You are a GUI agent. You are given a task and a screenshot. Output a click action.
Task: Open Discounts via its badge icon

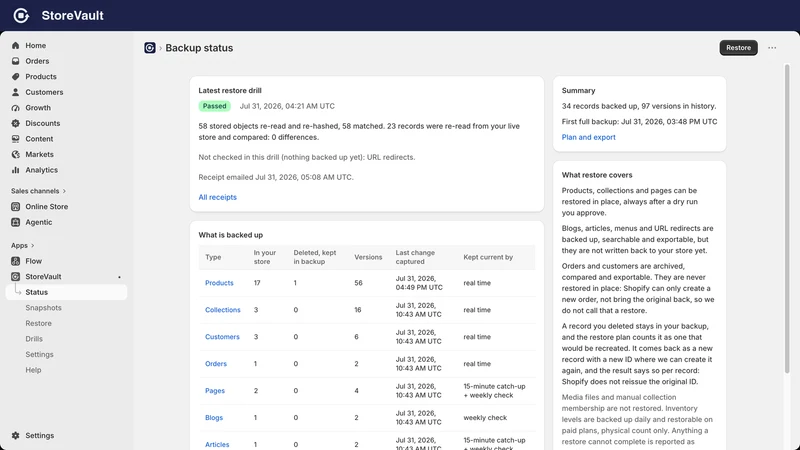pos(15,123)
